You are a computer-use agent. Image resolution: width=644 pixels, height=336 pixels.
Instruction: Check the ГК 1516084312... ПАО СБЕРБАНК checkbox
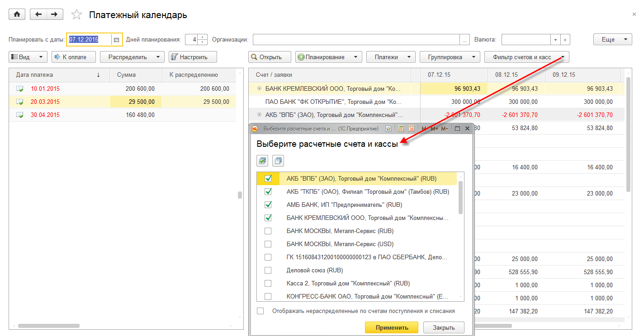268,257
